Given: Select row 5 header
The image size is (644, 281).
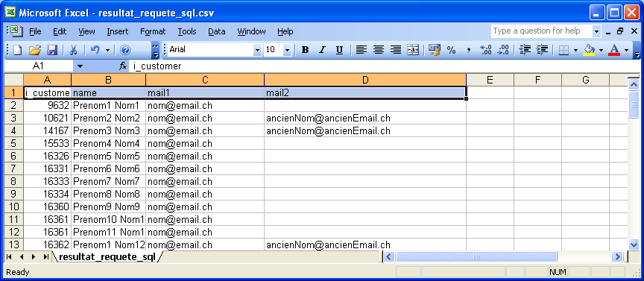Looking at the screenshot, I should 13,144.
